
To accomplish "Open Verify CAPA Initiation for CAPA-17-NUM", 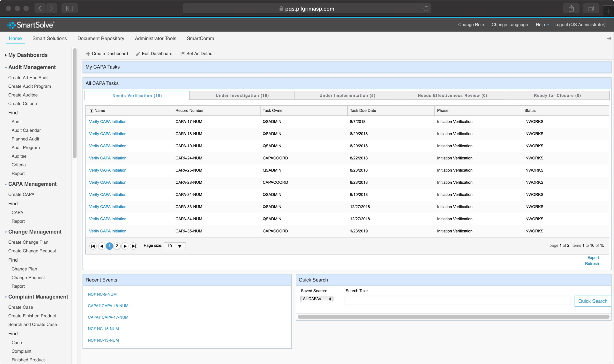I will click(108, 122).
